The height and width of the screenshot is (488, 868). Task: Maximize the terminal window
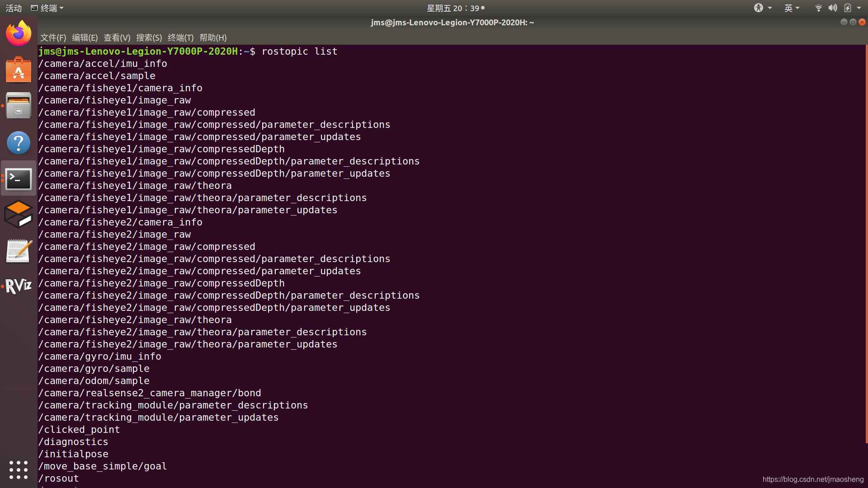point(853,22)
